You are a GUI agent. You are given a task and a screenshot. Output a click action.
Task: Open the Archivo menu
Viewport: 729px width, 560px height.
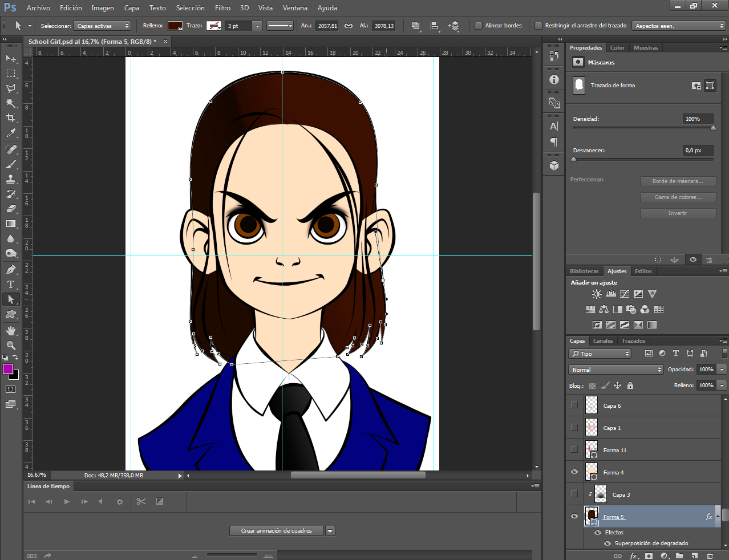tap(39, 8)
